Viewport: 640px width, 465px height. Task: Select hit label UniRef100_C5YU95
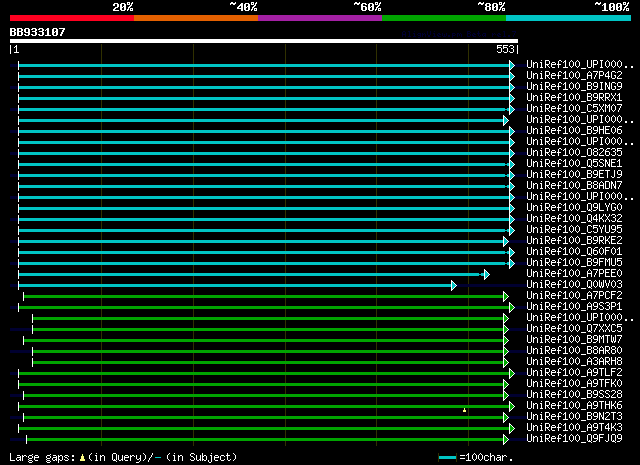click(x=574, y=230)
